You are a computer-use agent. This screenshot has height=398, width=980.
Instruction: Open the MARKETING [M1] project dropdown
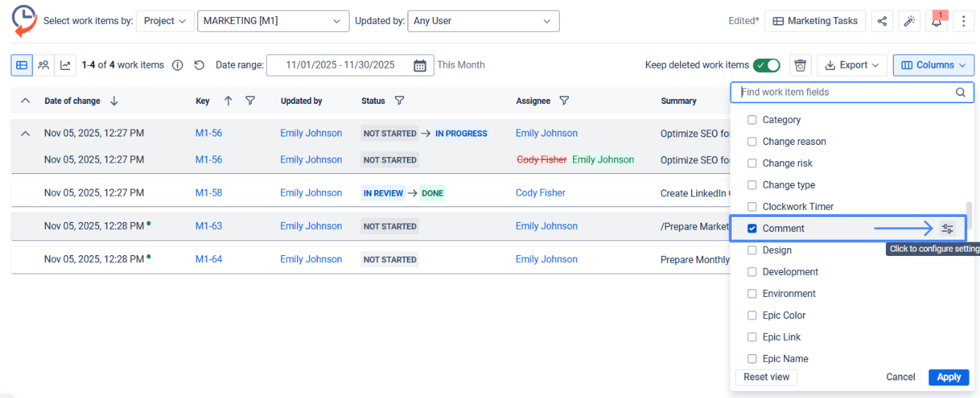272,21
